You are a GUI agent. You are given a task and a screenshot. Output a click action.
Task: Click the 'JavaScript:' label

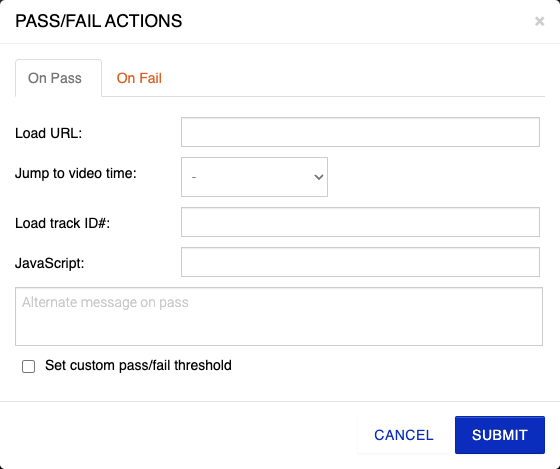point(50,263)
